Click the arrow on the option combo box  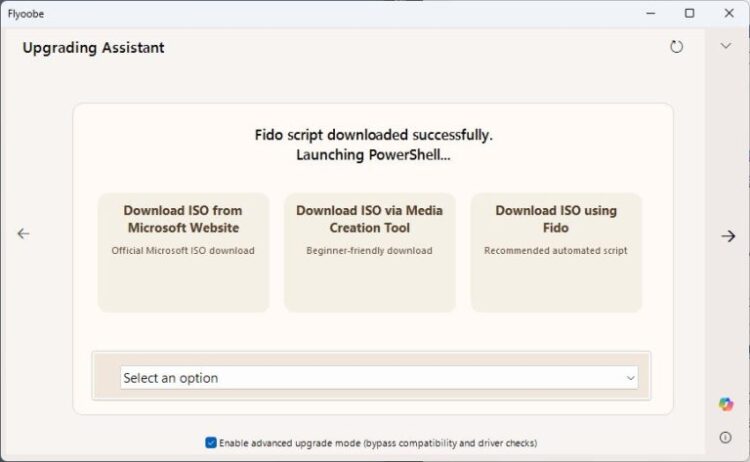[x=630, y=378]
